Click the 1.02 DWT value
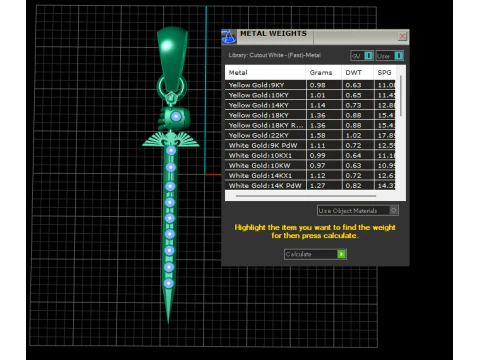Screen dimensions: 480x360 point(353,135)
